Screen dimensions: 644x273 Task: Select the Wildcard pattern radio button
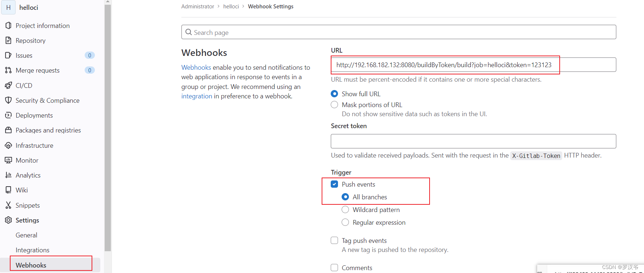click(x=345, y=209)
